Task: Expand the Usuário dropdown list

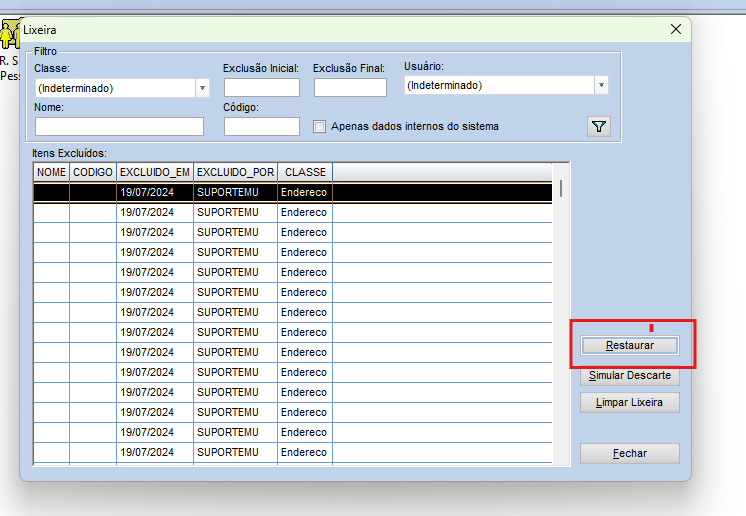Action: pyautogui.click(x=600, y=86)
